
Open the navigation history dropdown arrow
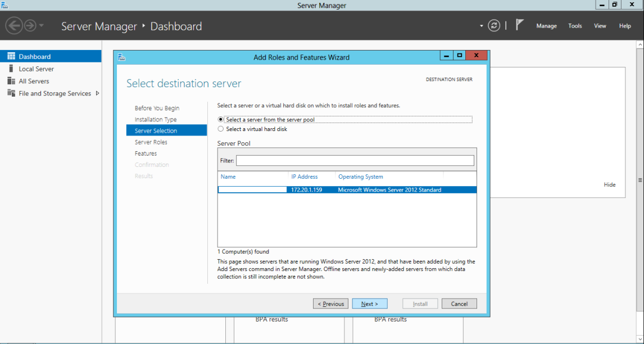pyautogui.click(x=42, y=26)
